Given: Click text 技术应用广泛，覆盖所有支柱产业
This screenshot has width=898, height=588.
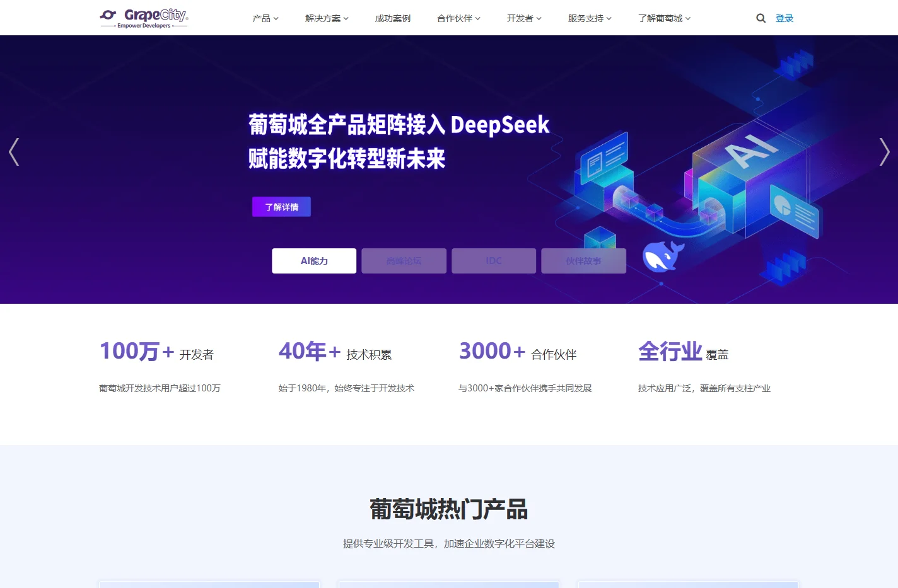Looking at the screenshot, I should pos(704,388).
